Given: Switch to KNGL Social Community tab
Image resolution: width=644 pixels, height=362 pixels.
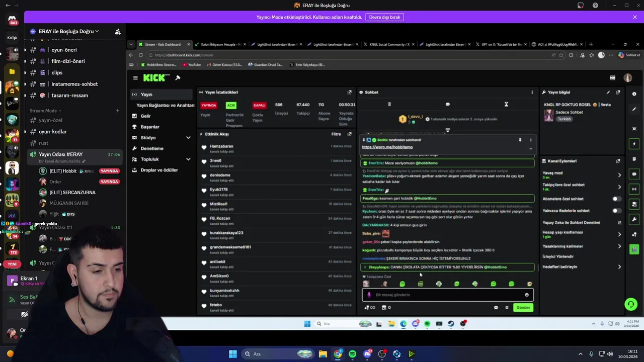Looking at the screenshot, I should 389,44.
